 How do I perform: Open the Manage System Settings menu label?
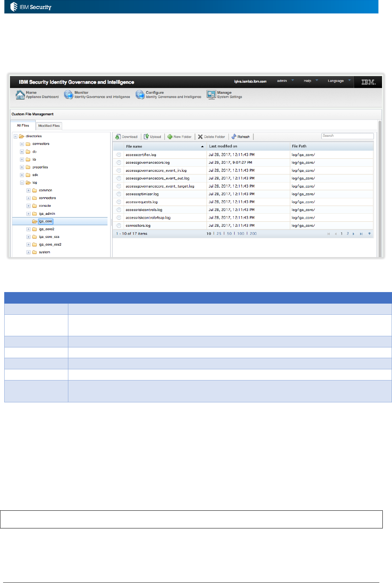pos(230,95)
